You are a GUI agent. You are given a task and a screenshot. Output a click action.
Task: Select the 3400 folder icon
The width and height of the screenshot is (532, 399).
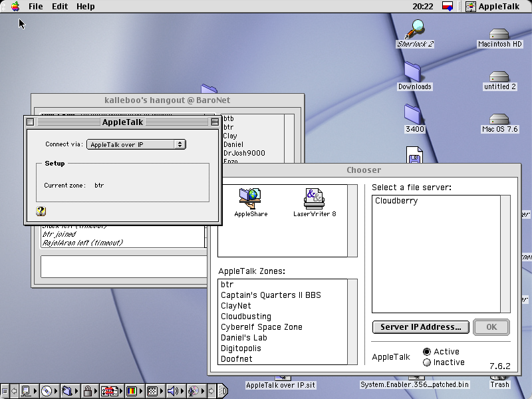pos(414,119)
